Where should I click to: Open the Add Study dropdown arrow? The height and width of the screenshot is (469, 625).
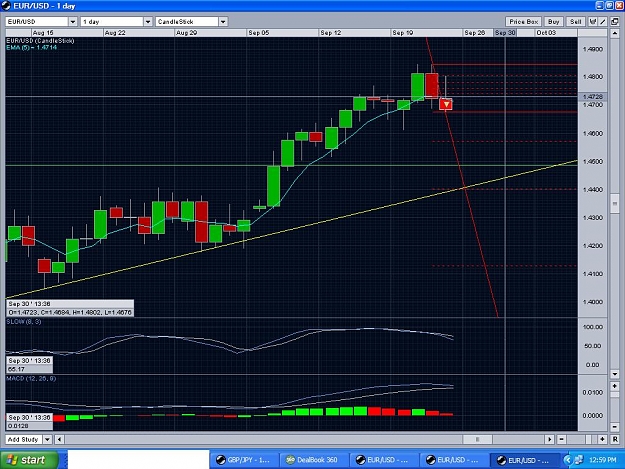point(47,439)
